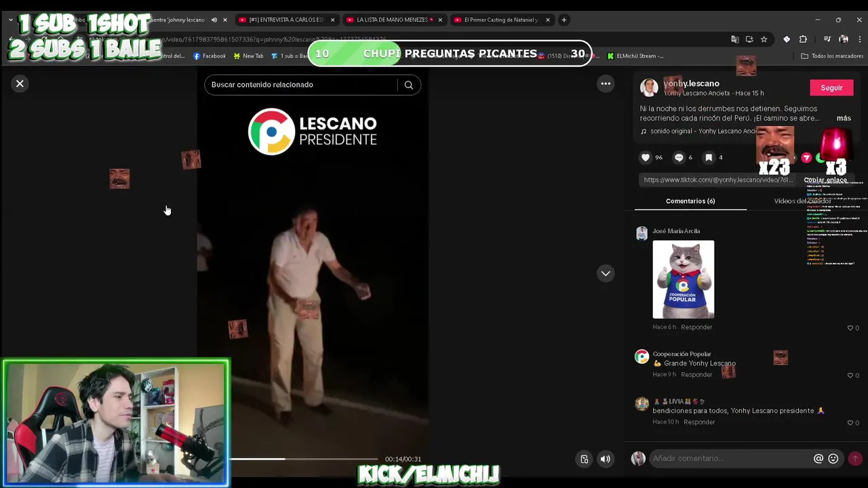This screenshot has height=488, width=868.
Task: Switch to Videos del creador tab
Action: click(x=802, y=201)
